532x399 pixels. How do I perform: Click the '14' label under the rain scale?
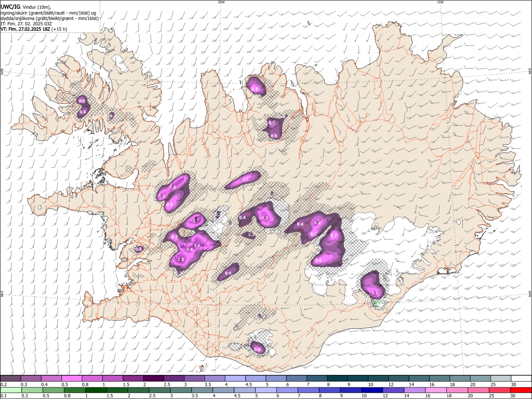[x=406, y=396]
